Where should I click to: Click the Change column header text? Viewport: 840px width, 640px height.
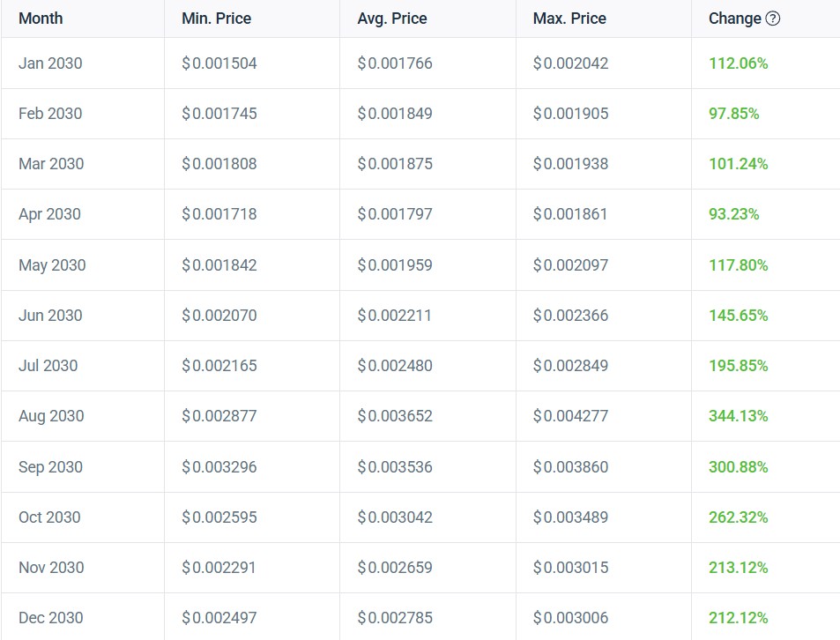point(734,19)
